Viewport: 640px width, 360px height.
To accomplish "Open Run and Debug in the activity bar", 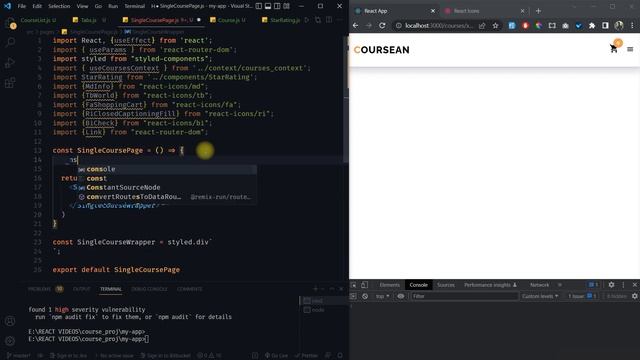I will (10, 62).
